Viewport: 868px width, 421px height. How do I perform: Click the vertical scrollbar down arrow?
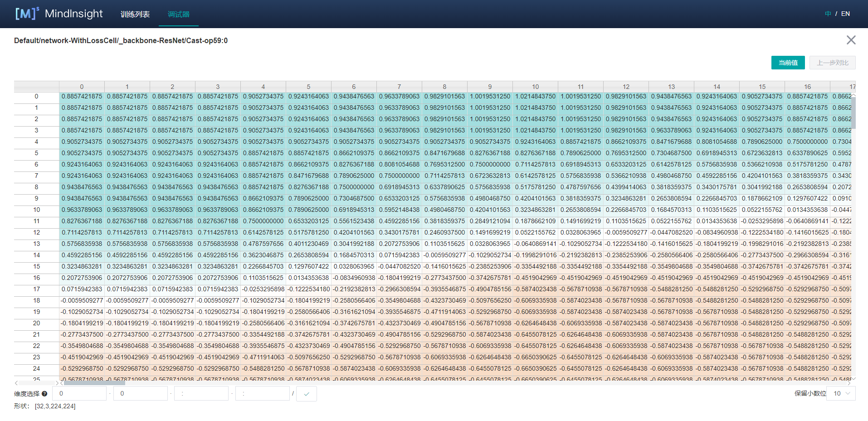point(853,378)
